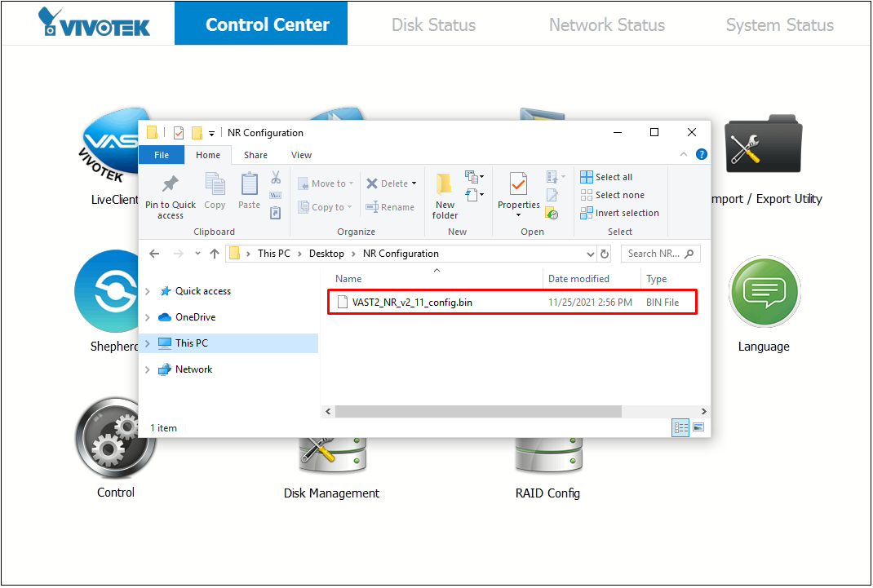Screen dimensions: 873x588
Task: Switch to the Network Status tab
Action: 607,24
